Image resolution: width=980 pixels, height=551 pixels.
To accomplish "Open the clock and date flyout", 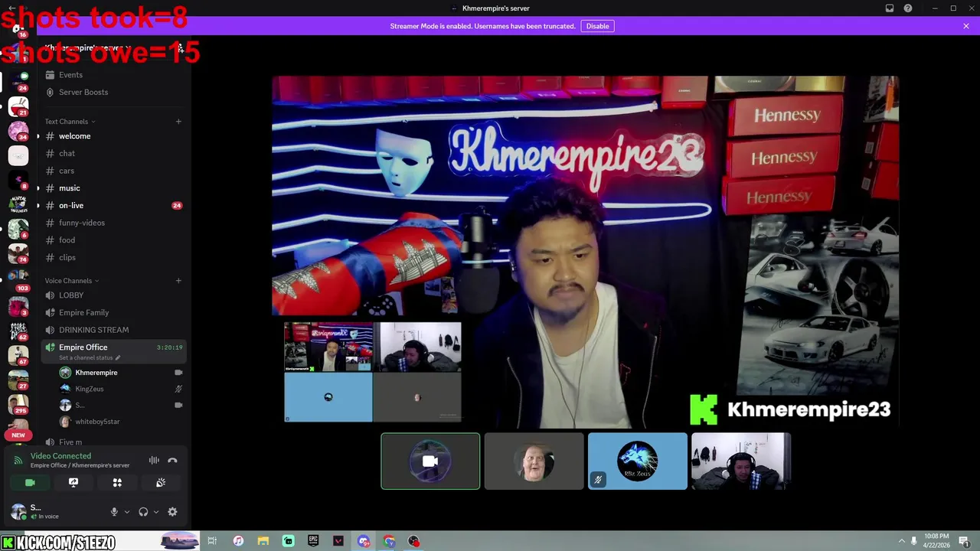I will click(936, 541).
